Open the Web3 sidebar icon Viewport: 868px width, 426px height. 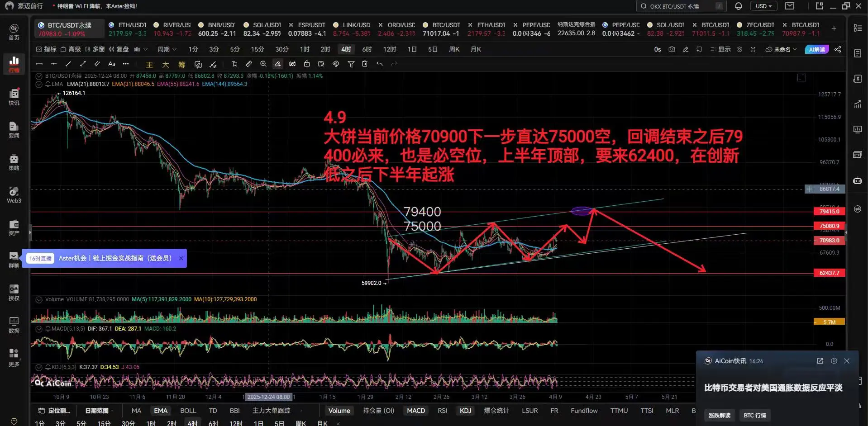click(14, 194)
